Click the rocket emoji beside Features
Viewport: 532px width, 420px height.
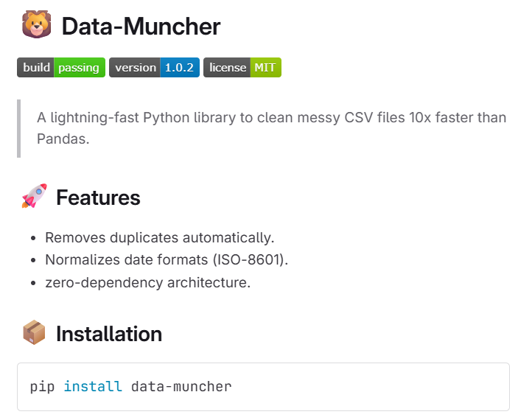coord(34,197)
